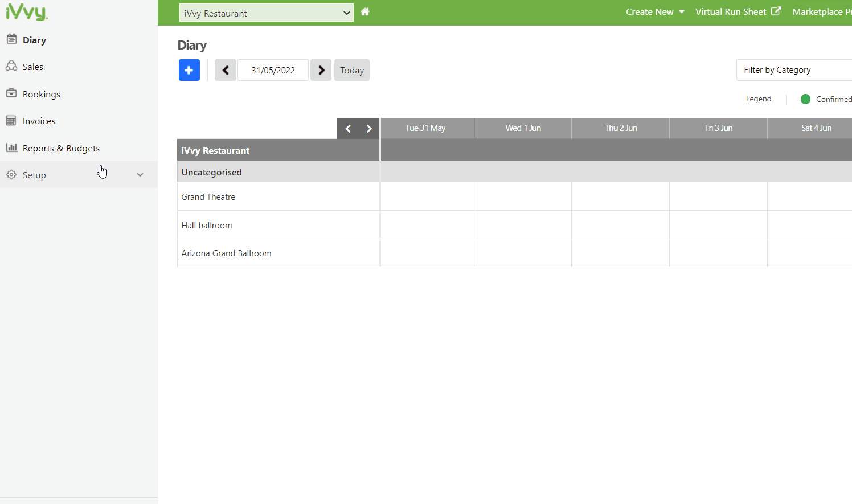Click Arizona Grand Ballroom cell for Thu 2 Jun
Viewport: 852px width, 504px height.
(x=621, y=253)
